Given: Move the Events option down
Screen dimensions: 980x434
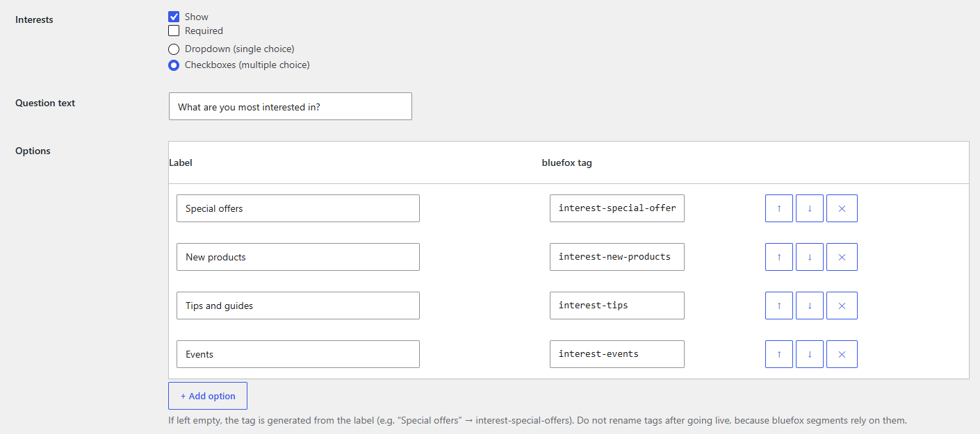Looking at the screenshot, I should pyautogui.click(x=810, y=354).
